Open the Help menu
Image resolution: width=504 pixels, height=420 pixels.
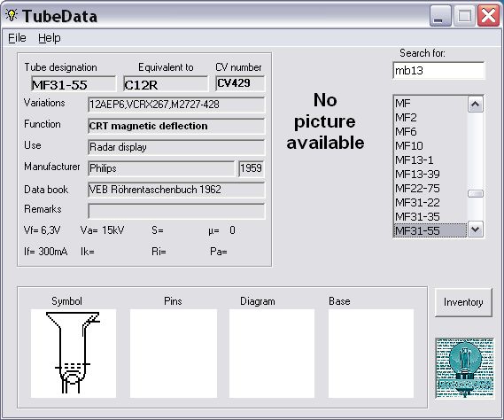pyautogui.click(x=50, y=38)
